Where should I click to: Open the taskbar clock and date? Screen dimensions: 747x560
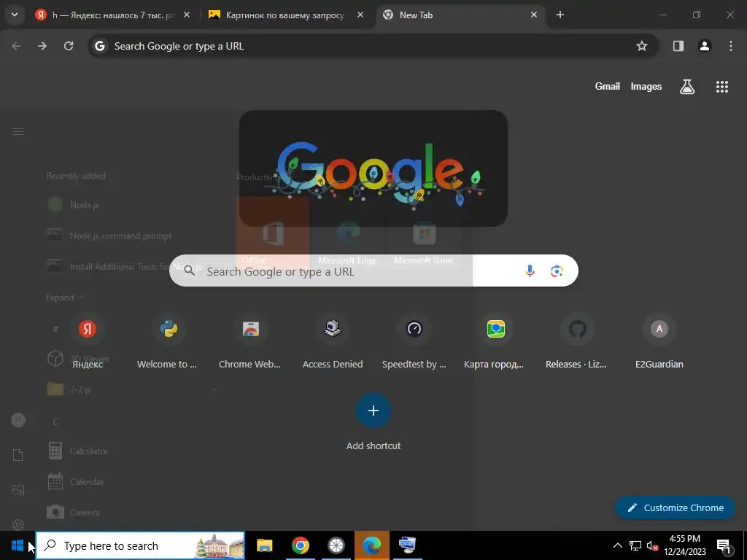point(685,545)
